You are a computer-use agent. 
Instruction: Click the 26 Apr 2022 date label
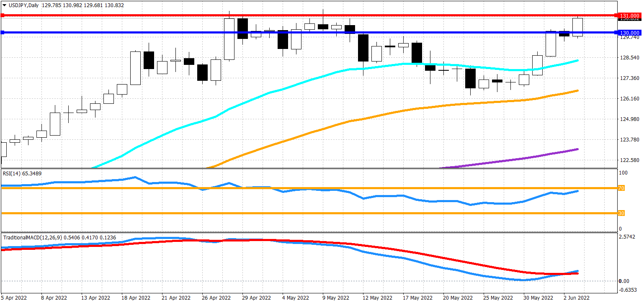coord(217,298)
